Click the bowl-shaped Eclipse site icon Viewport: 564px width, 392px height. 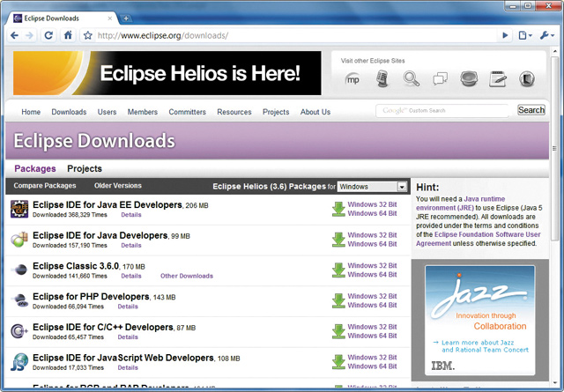(x=469, y=78)
